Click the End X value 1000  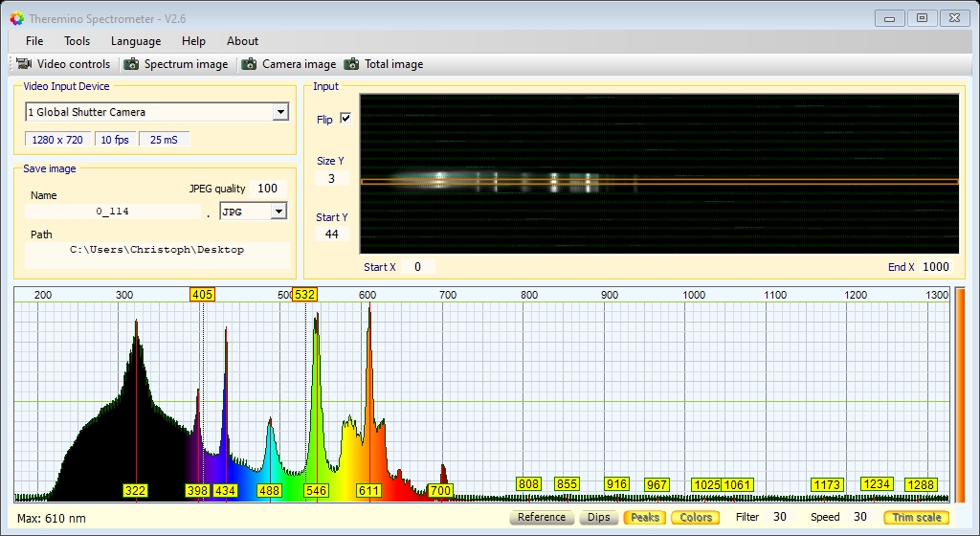click(x=936, y=267)
